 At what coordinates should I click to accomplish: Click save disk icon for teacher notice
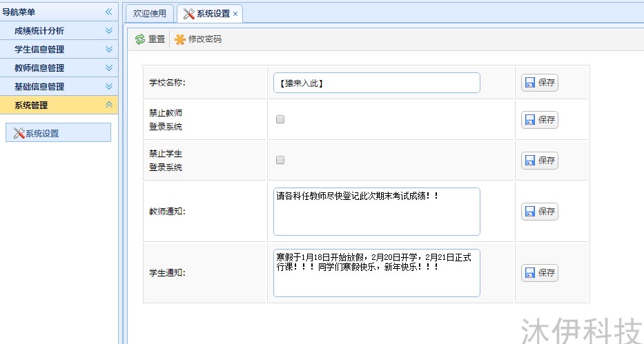tap(530, 212)
